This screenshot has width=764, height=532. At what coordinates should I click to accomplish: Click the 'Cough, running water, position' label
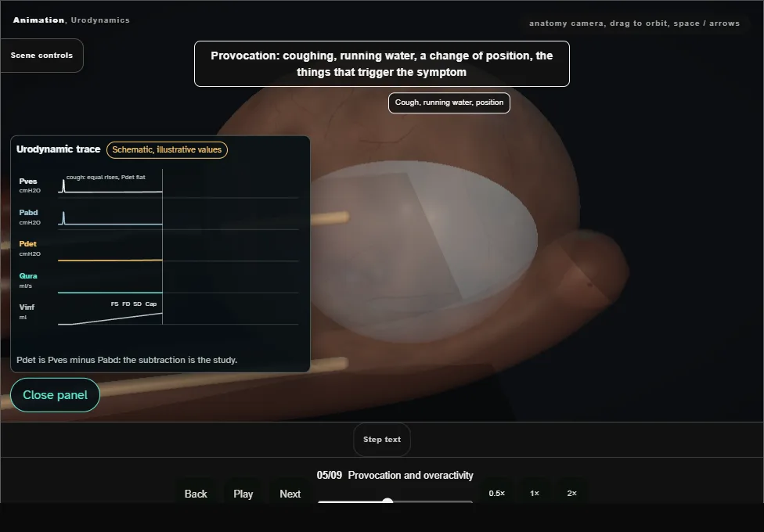(449, 102)
